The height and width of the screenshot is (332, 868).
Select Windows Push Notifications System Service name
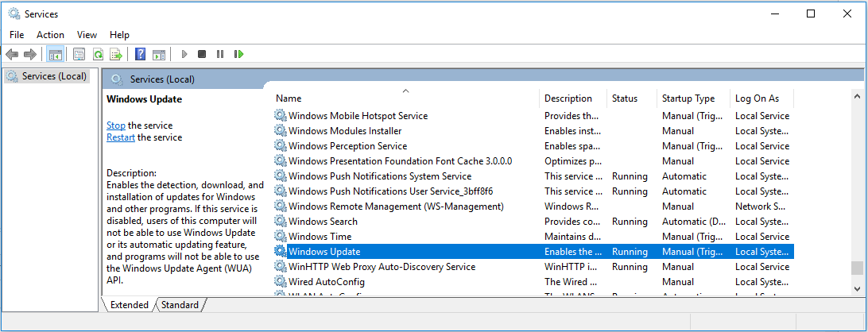pyautogui.click(x=380, y=176)
